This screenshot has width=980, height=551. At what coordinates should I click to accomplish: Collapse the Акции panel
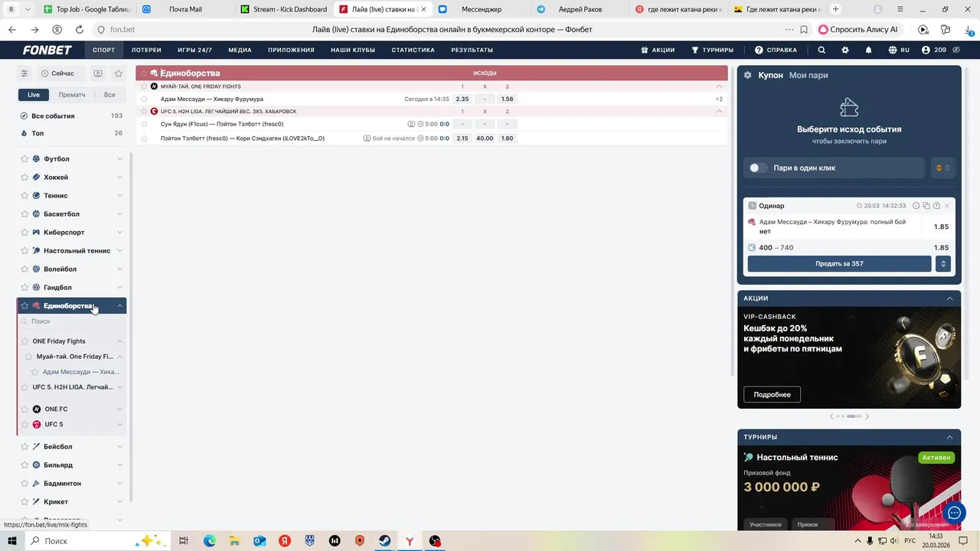coord(950,298)
